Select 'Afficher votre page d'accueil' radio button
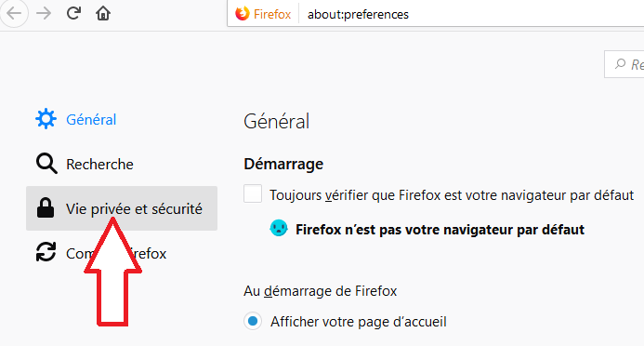The height and width of the screenshot is (346, 644). (253, 321)
